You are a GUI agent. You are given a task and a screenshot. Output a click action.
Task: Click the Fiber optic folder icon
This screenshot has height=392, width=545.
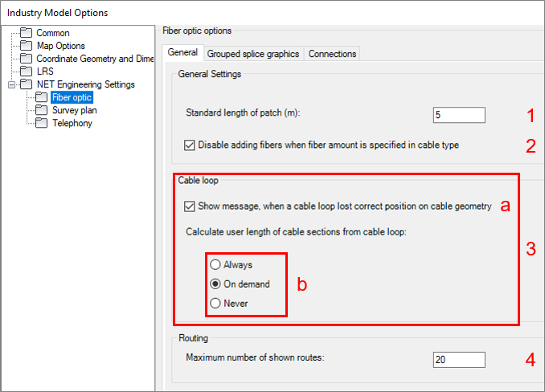[x=41, y=97]
